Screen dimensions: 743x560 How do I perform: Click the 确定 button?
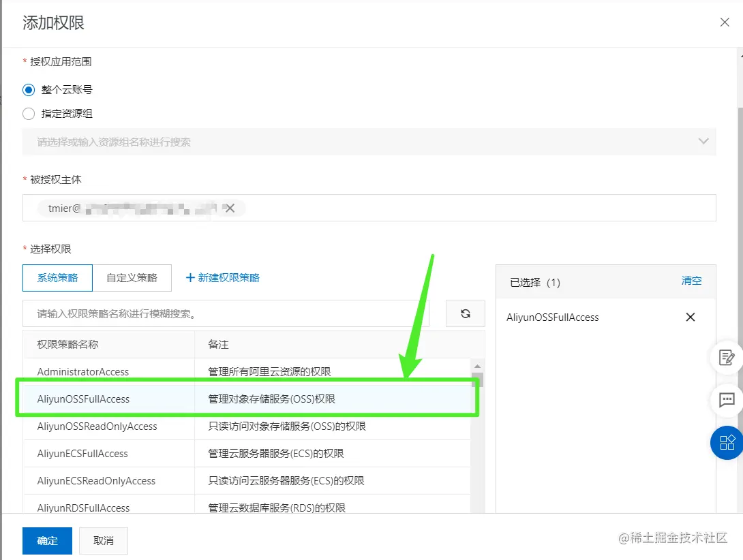point(48,540)
